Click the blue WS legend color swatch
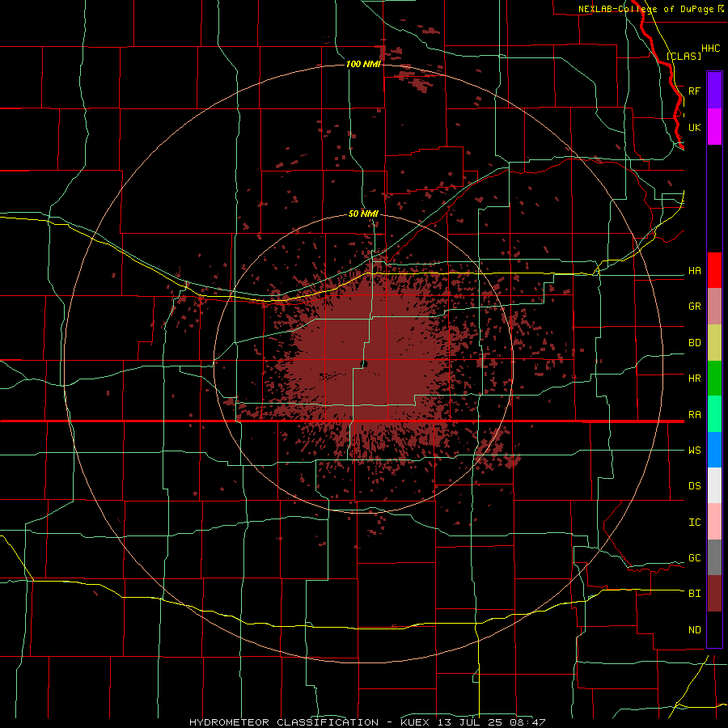The image size is (728, 728). (x=714, y=450)
